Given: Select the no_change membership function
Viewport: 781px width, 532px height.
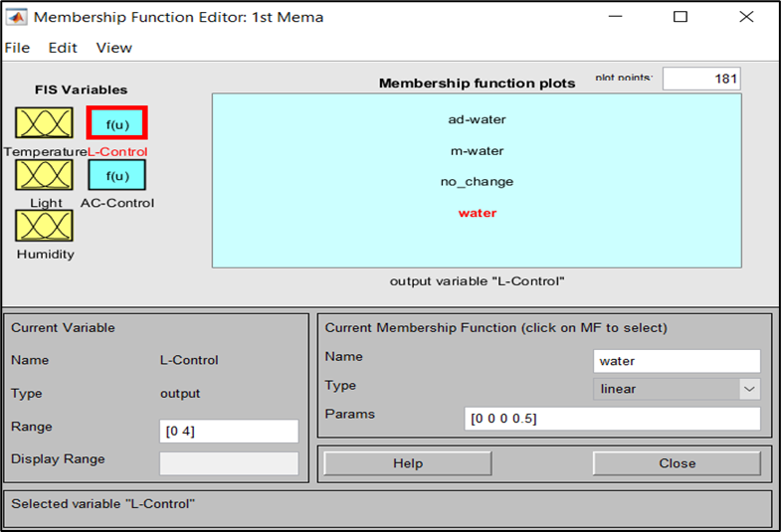Looking at the screenshot, I should (478, 182).
